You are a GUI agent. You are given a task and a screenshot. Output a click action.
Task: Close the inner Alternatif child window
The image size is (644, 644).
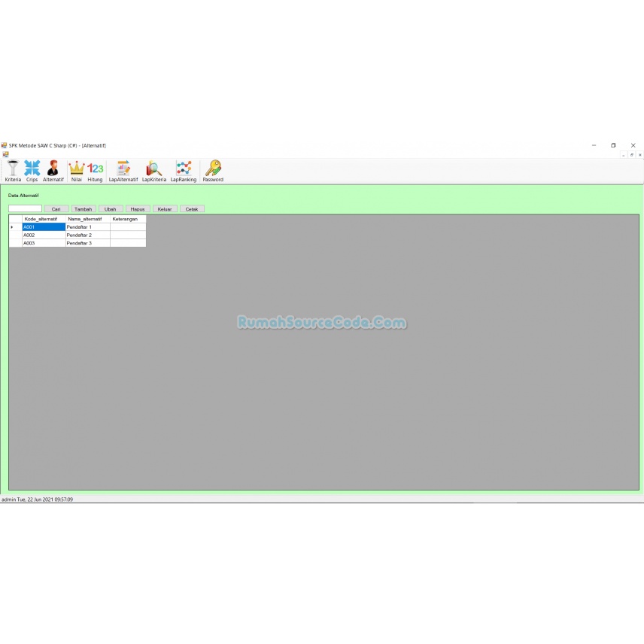640,155
